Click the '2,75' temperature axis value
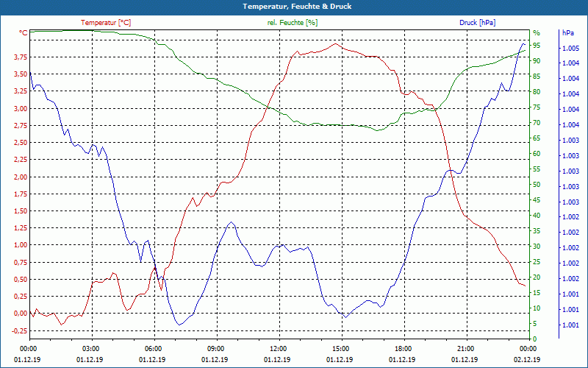This screenshot has height=368, width=588. (x=21, y=125)
